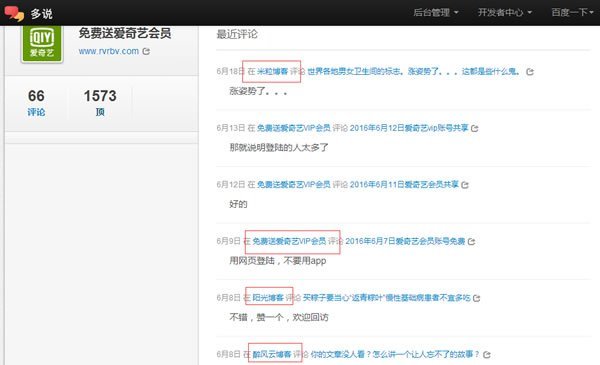The image size is (600, 365).
Task: Open the www.rvrbv.com website link
Action: coord(109,51)
